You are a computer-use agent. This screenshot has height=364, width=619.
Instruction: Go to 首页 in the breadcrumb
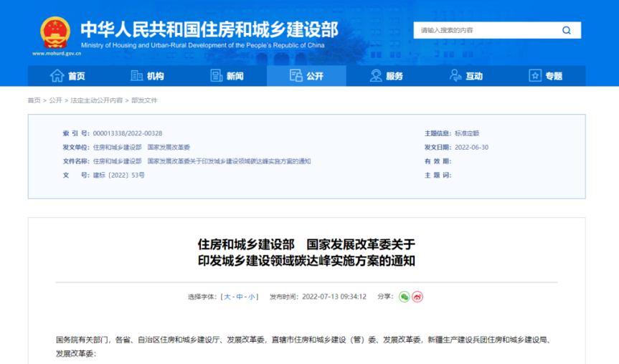tap(34, 100)
